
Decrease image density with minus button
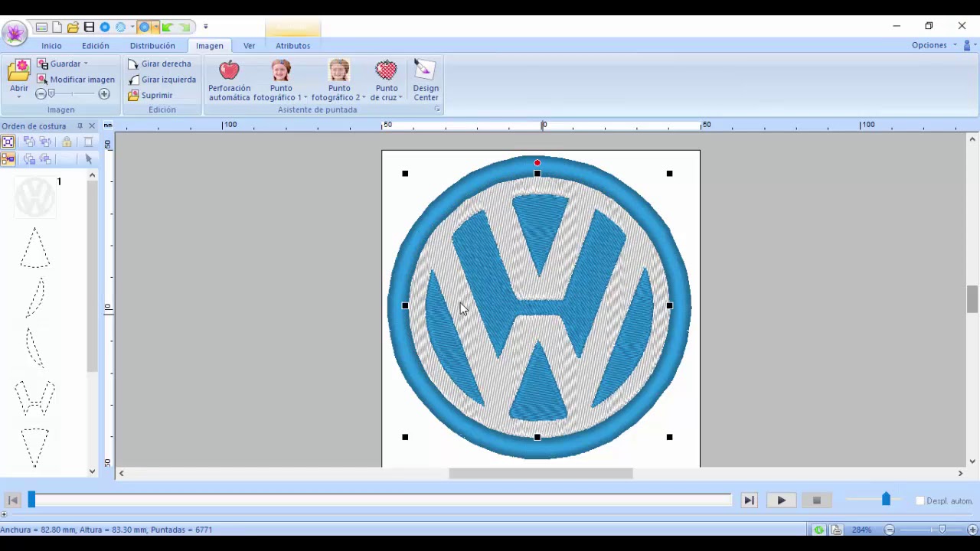coord(41,94)
